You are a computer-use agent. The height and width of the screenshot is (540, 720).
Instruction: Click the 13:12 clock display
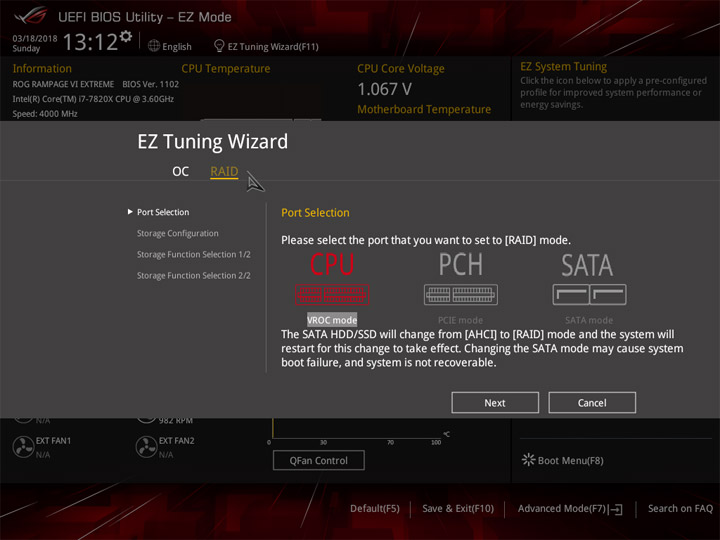point(90,42)
